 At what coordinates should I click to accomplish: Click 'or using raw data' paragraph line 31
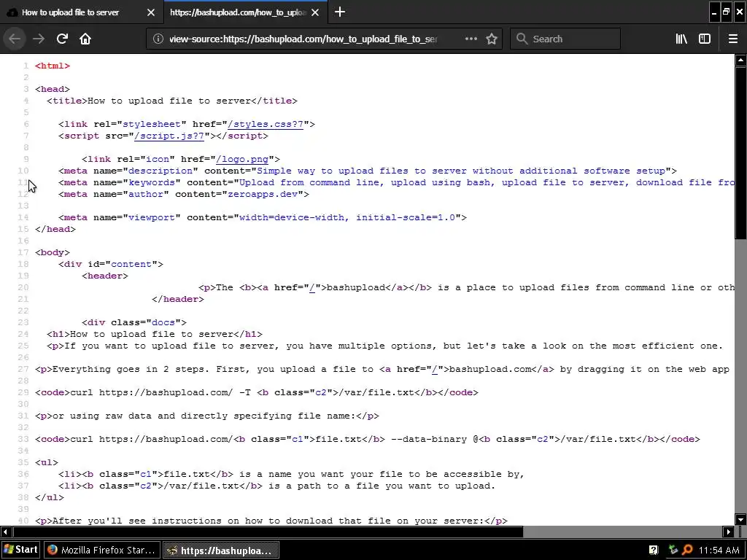click(x=206, y=416)
